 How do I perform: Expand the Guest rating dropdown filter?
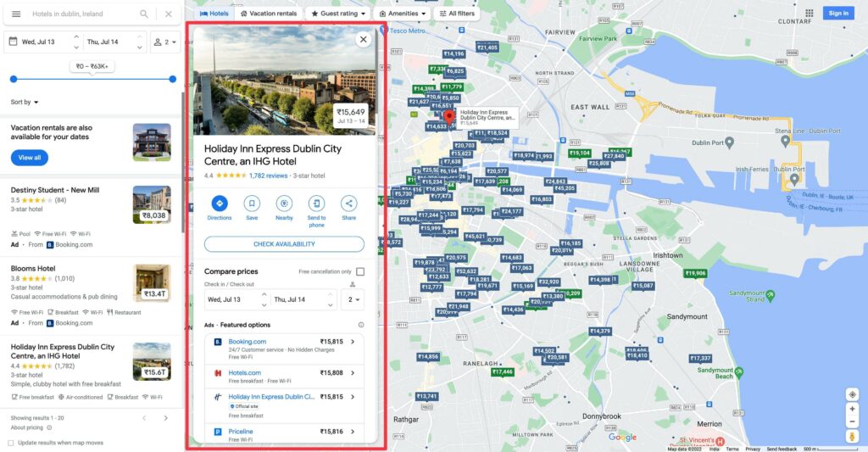(338, 14)
